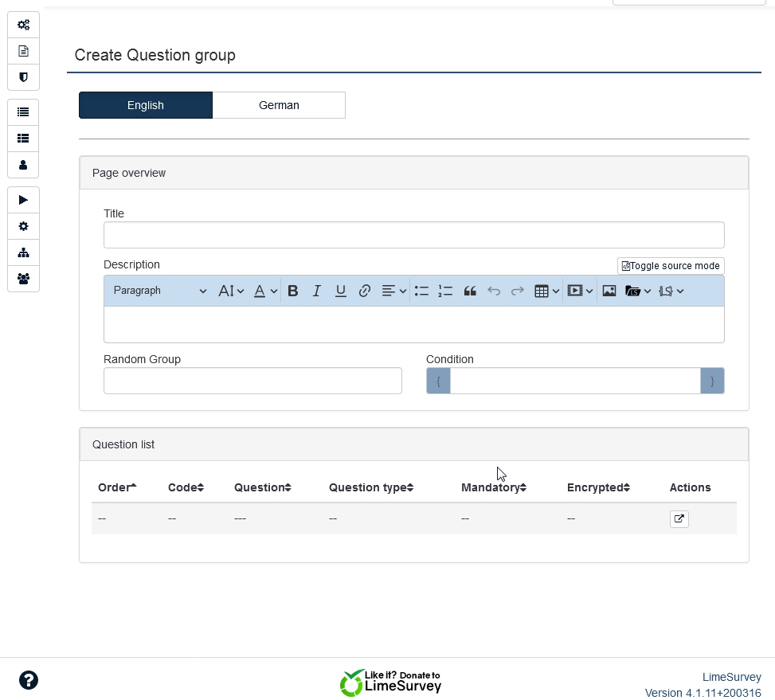The image size is (775, 700).
Task: Click the insert image icon
Action: click(609, 291)
